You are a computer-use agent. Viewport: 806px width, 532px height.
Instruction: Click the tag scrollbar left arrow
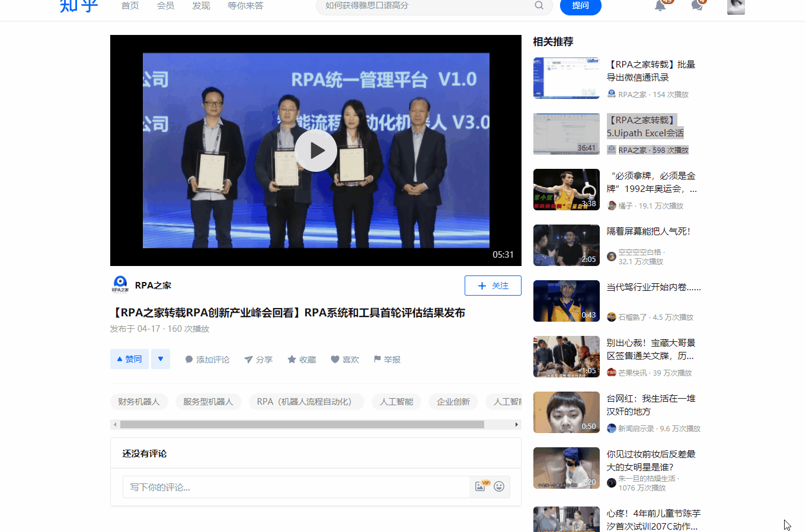(114, 424)
